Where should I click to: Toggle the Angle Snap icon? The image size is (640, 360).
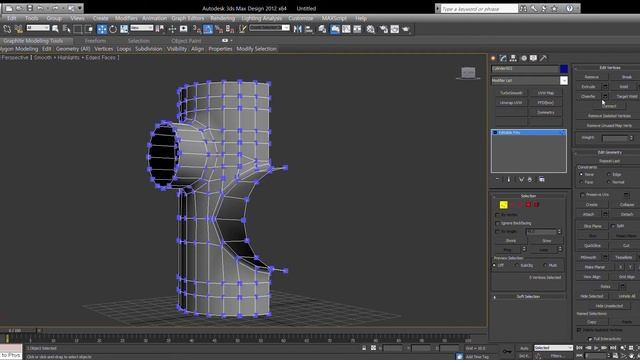pyautogui.click(x=208, y=29)
